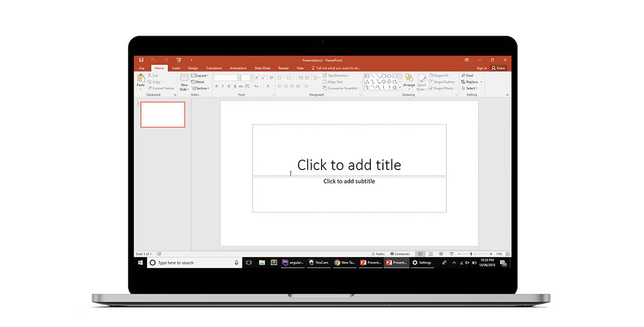Adjust the zoom slider in status bar
The image size is (644, 327).
pyautogui.click(x=471, y=254)
